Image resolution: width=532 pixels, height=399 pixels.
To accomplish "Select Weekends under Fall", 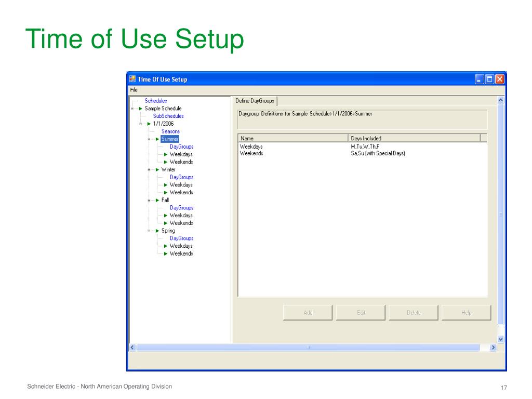I will coord(181,223).
